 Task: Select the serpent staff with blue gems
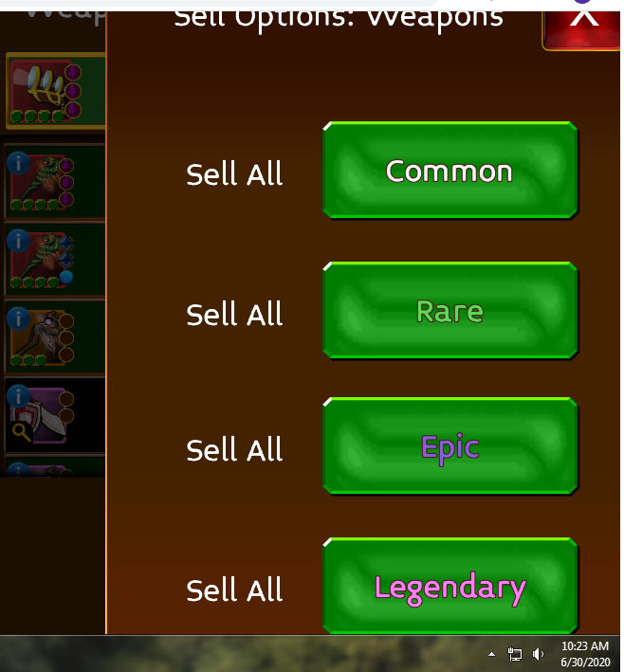[x=56, y=260]
